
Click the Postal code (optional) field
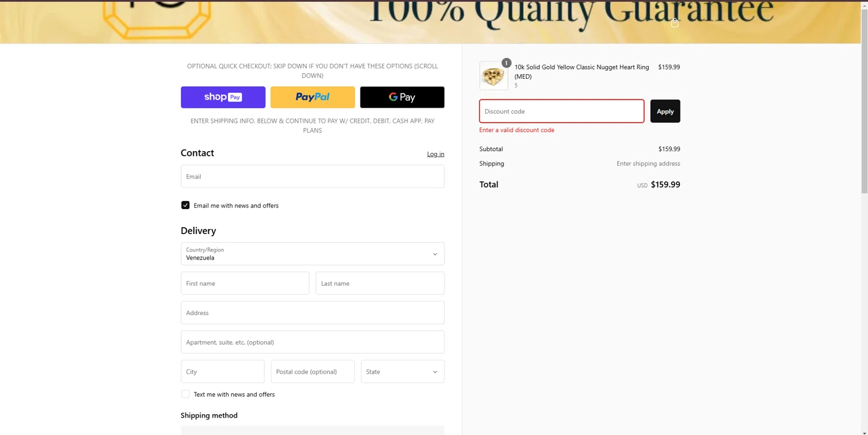click(x=312, y=372)
